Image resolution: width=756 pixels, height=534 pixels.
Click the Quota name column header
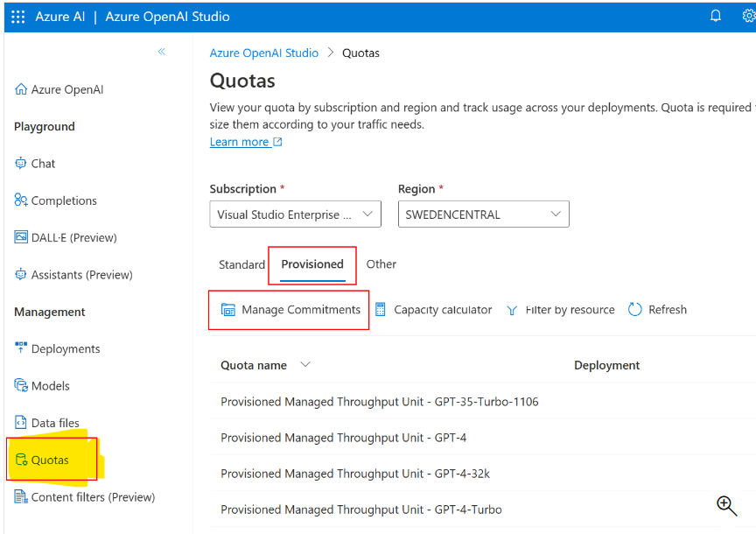(254, 365)
